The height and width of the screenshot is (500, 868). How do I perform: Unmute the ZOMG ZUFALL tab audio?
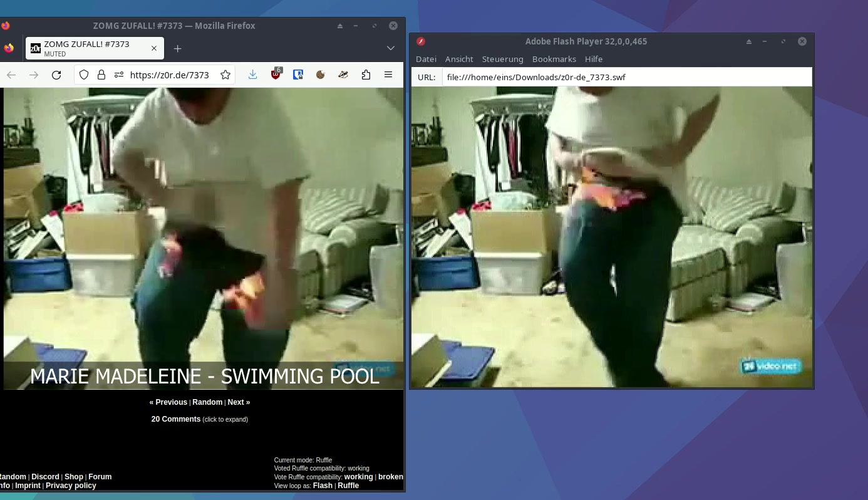(36, 48)
